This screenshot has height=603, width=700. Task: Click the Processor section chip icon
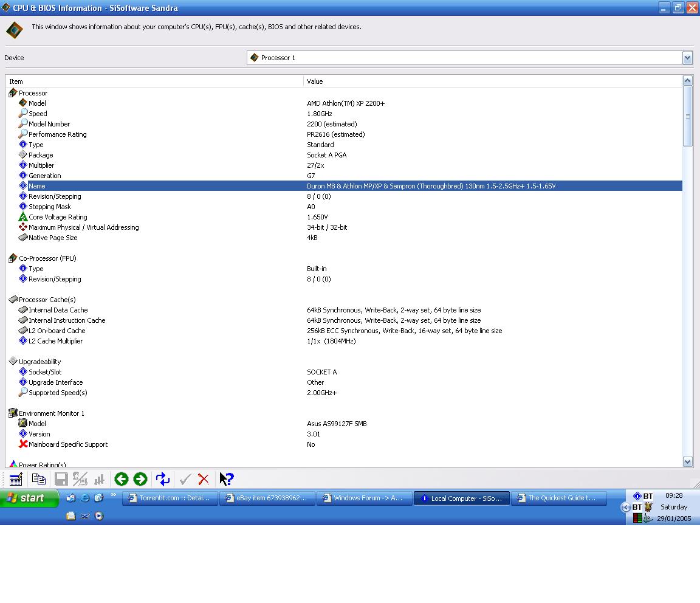coord(13,93)
